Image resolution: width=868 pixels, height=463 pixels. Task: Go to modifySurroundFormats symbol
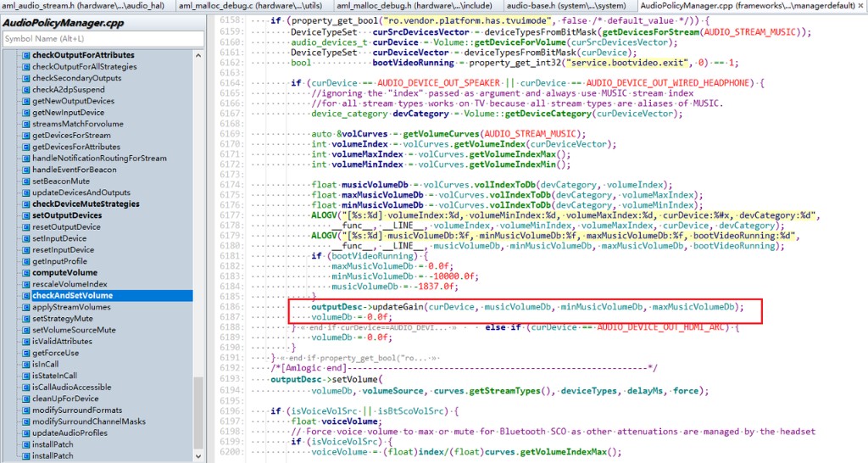(77, 410)
